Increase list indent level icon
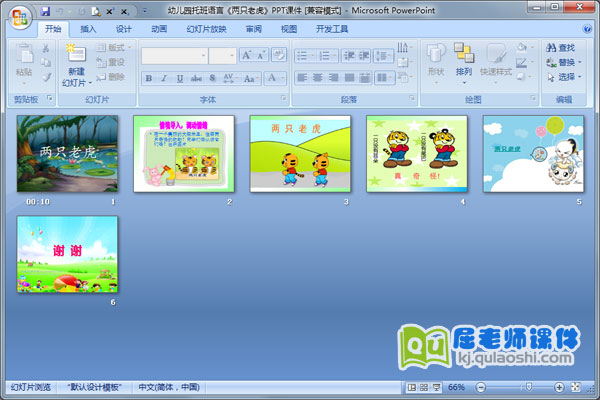 pyautogui.click(x=364, y=56)
